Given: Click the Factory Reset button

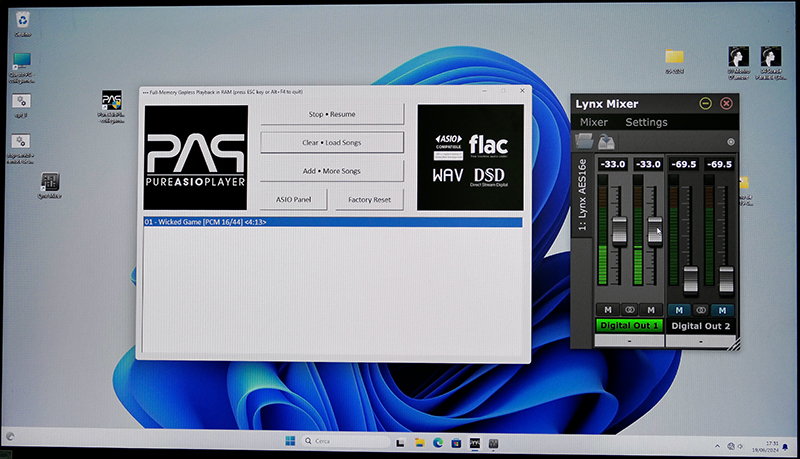Looking at the screenshot, I should 369,199.
